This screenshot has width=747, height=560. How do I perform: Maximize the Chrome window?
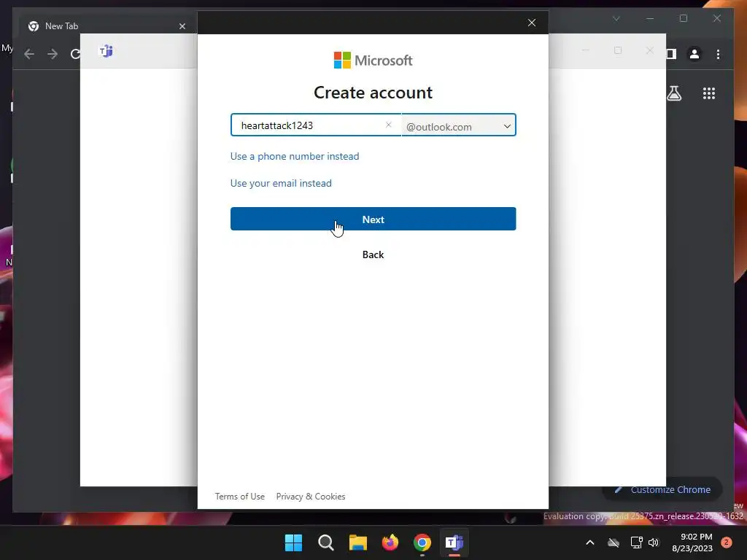[x=683, y=18]
